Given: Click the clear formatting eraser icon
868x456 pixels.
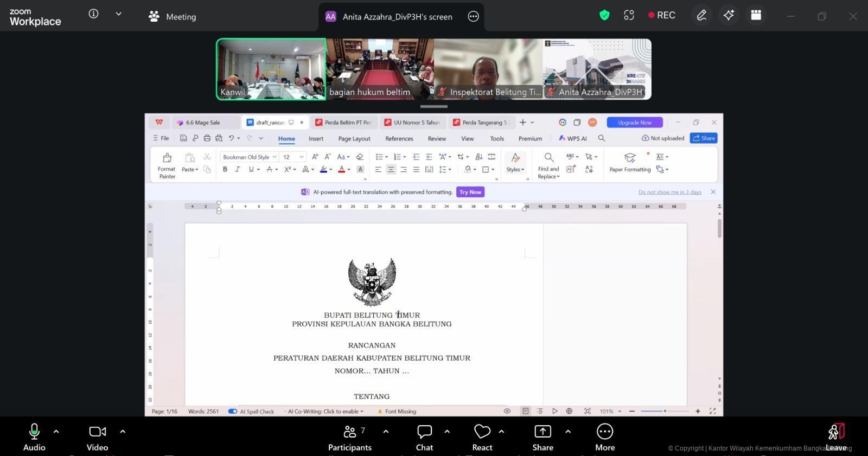Looking at the screenshot, I should coord(359,157).
